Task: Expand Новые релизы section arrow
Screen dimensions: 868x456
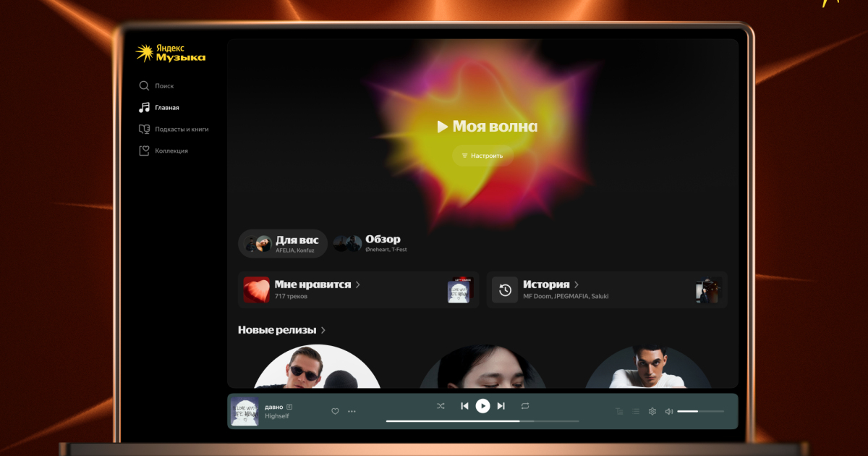Action: 323,330
